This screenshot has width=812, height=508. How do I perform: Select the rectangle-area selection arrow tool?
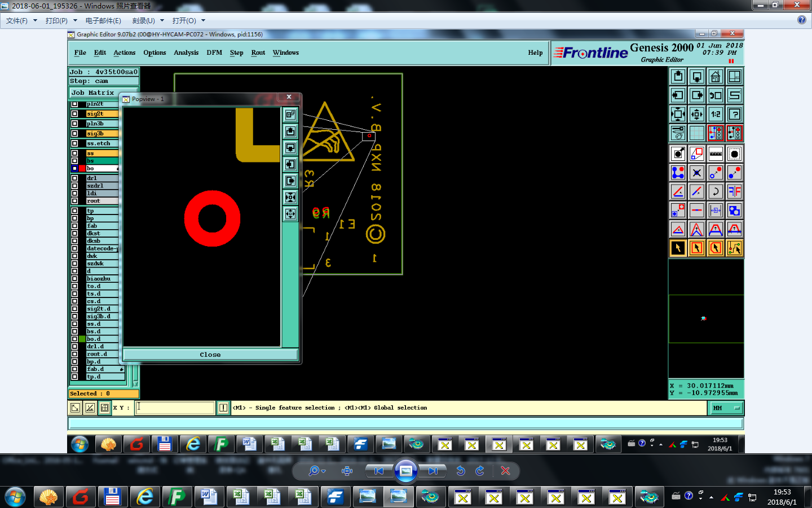(x=697, y=248)
